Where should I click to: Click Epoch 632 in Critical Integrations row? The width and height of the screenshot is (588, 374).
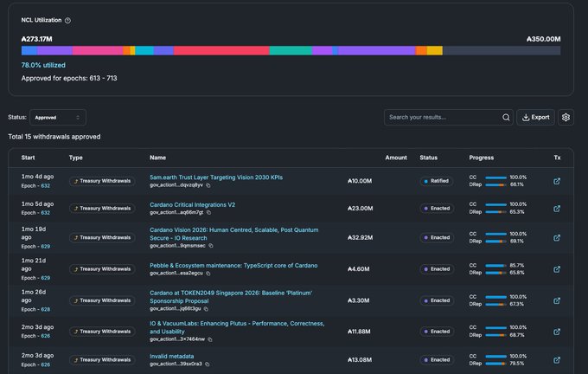[x=45, y=213]
